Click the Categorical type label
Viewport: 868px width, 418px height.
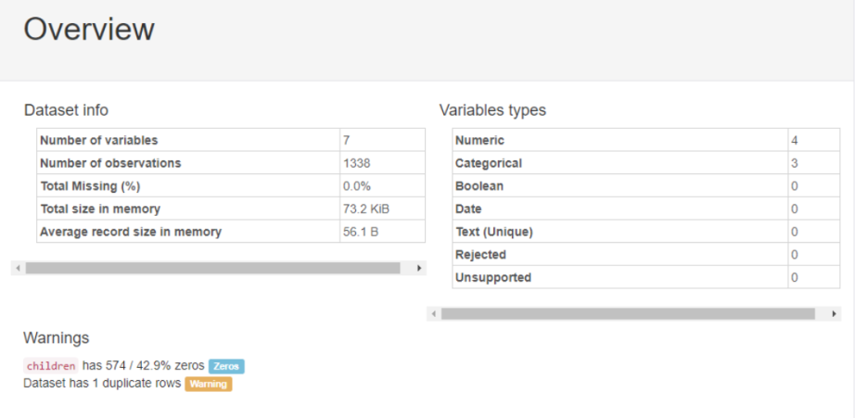(x=488, y=163)
